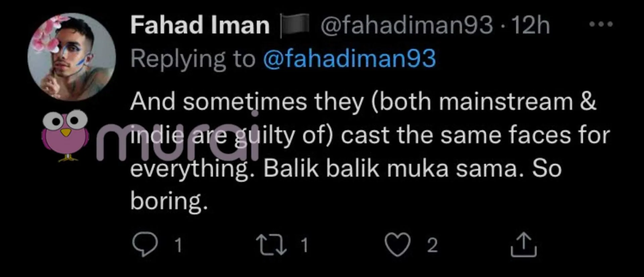Screen dimensions: 644x277
Task: Click the black flag emoji beside the name
Action: pyautogui.click(x=295, y=25)
